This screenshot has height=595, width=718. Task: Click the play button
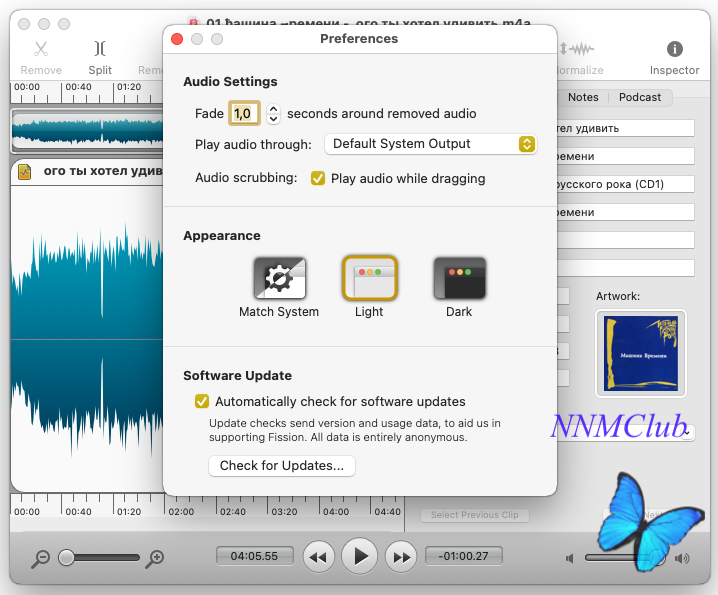pos(360,557)
